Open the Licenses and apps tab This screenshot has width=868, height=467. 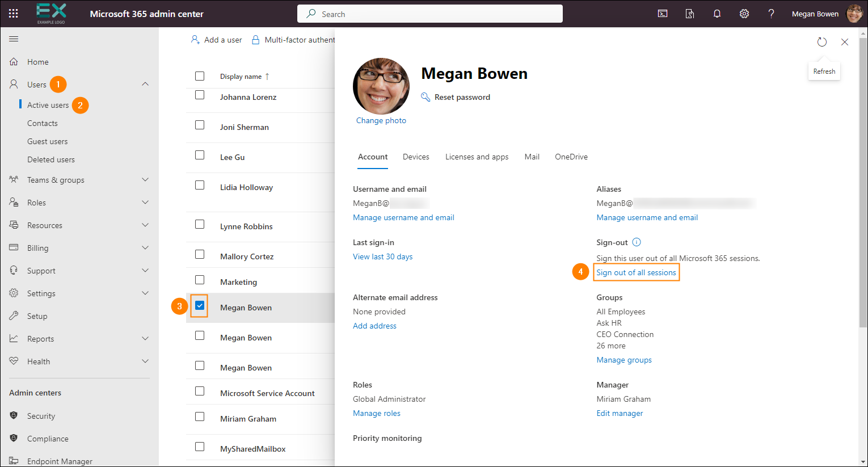point(477,157)
